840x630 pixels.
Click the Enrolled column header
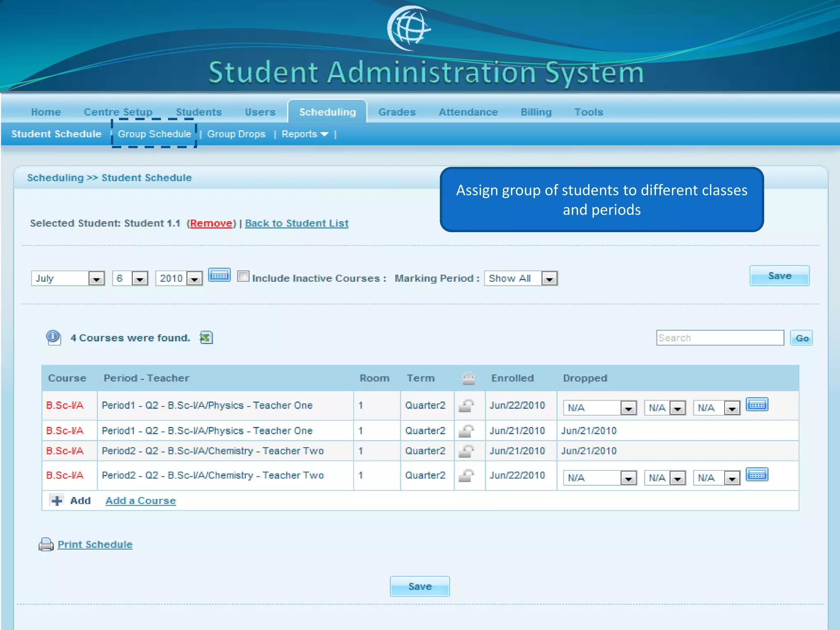512,378
